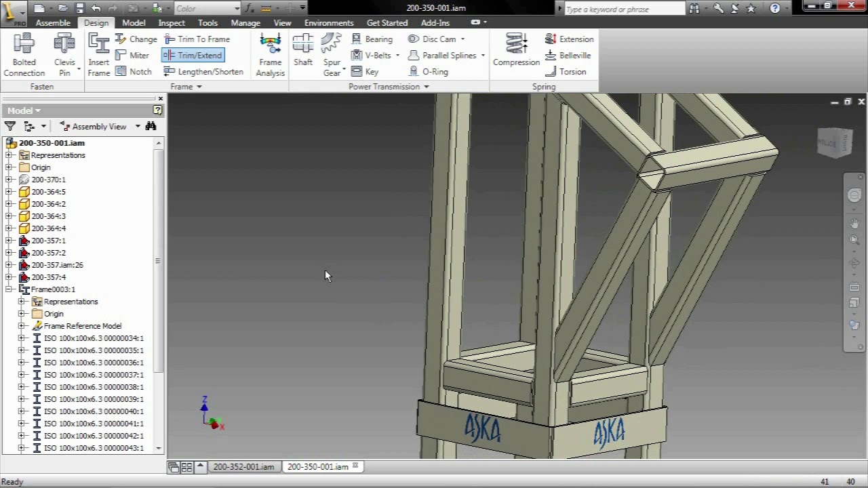The image size is (868, 488).
Task: Expand the 200-370:1 tree node
Action: click(x=9, y=180)
